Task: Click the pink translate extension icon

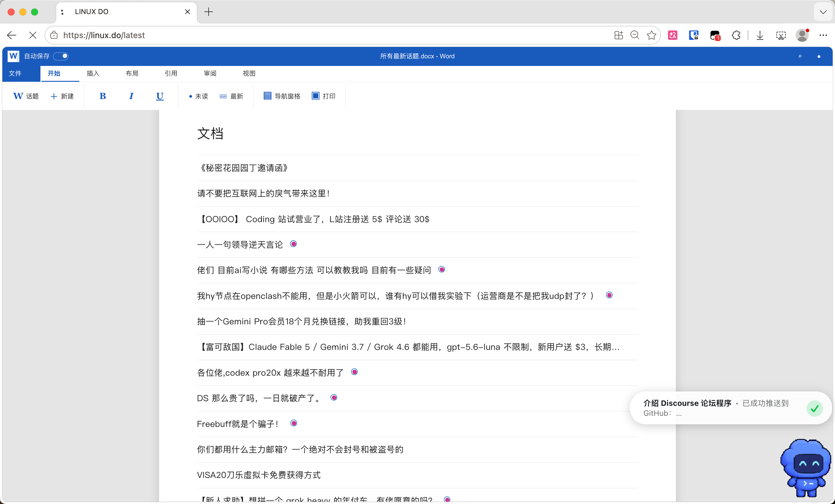Action: [673, 35]
